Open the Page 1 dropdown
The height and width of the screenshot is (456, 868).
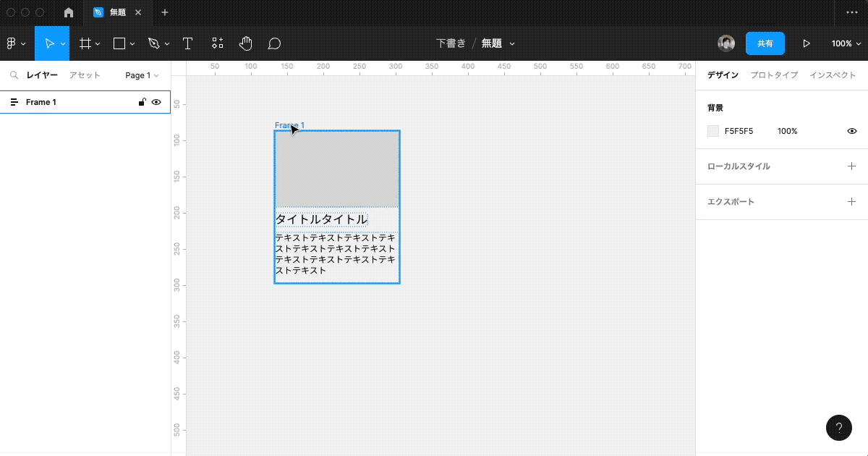[141, 75]
